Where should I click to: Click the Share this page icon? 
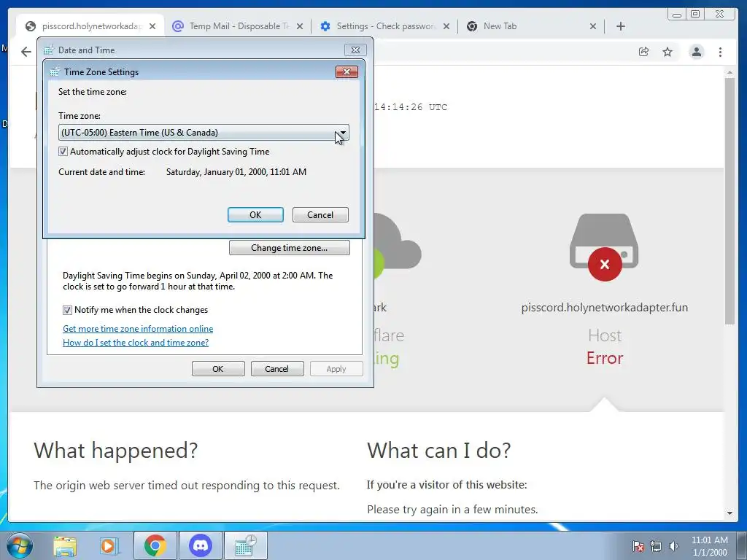pos(643,52)
